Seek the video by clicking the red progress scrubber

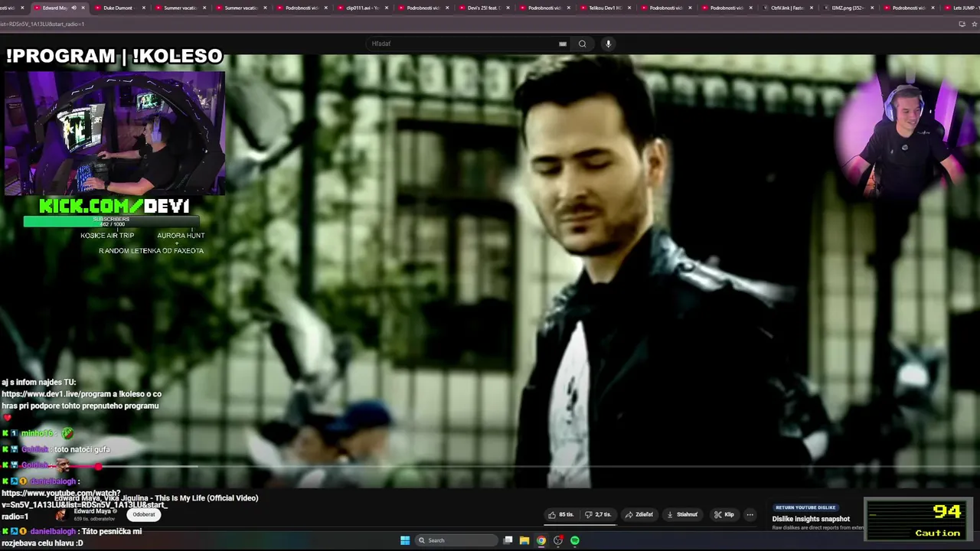point(98,466)
